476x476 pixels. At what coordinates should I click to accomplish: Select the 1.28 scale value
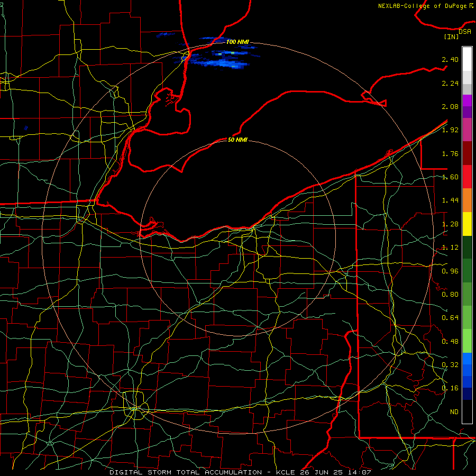(x=450, y=224)
